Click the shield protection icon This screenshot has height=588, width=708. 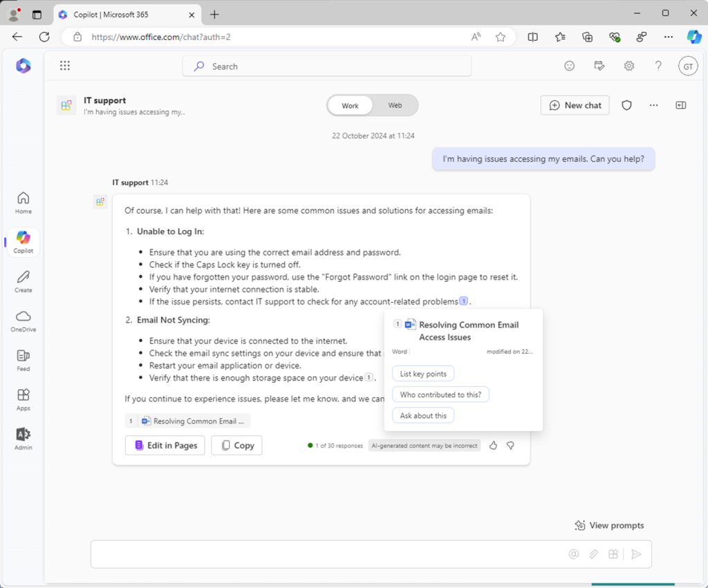point(626,105)
